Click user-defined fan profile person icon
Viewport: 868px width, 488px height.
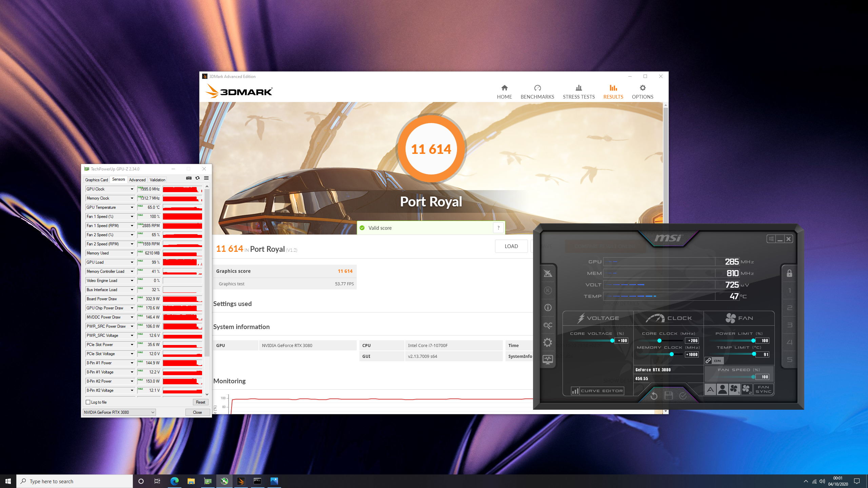723,389
